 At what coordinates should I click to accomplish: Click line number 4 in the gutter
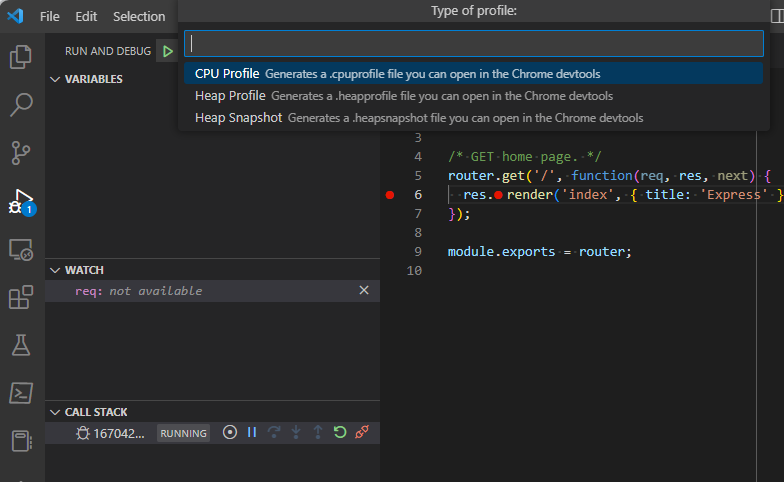[418, 156]
